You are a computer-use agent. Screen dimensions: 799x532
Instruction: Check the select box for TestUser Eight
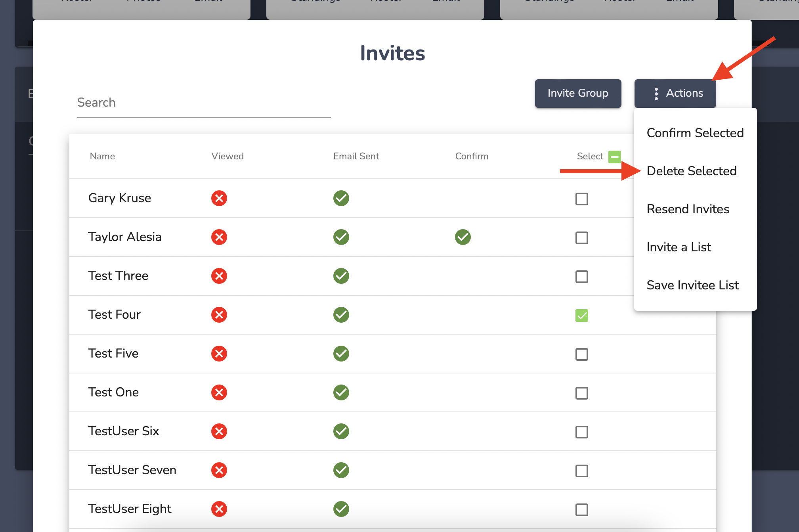coord(581,509)
